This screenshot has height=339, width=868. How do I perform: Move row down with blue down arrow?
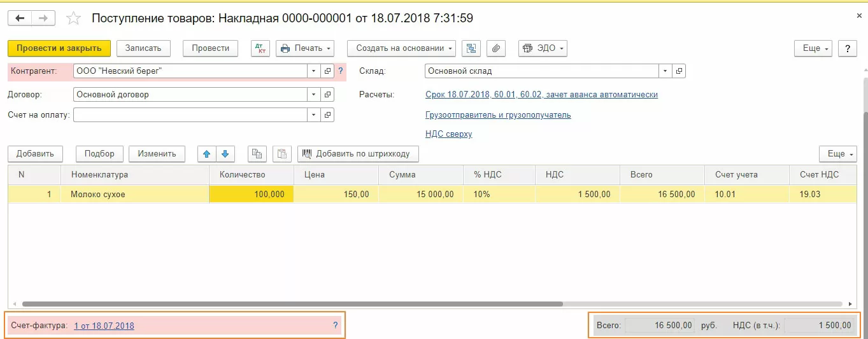225,153
